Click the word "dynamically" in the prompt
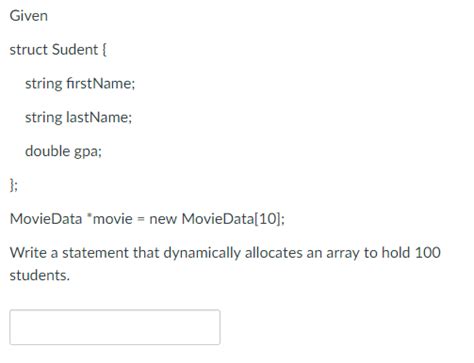 click(x=202, y=253)
